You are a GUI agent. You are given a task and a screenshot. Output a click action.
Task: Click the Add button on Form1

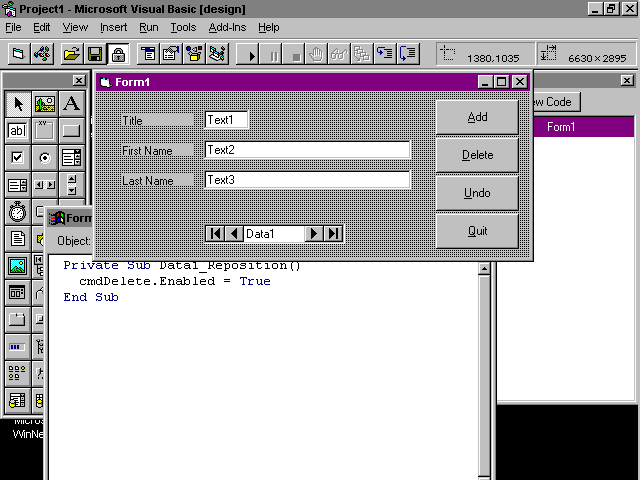(477, 118)
